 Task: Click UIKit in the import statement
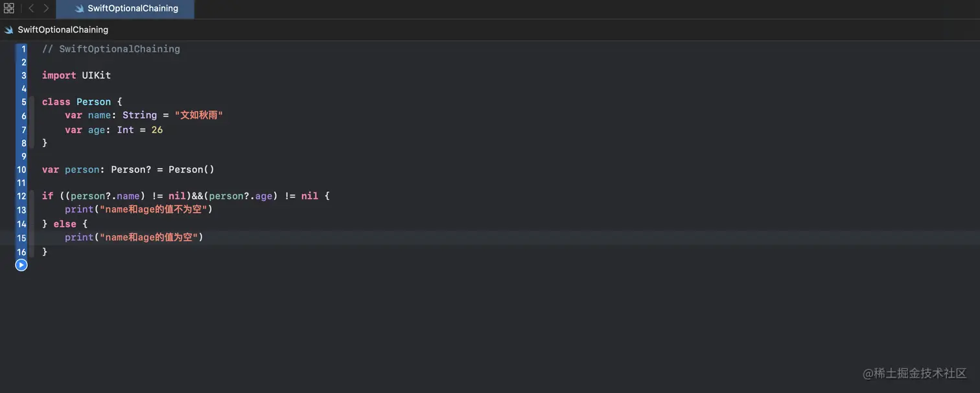point(96,75)
